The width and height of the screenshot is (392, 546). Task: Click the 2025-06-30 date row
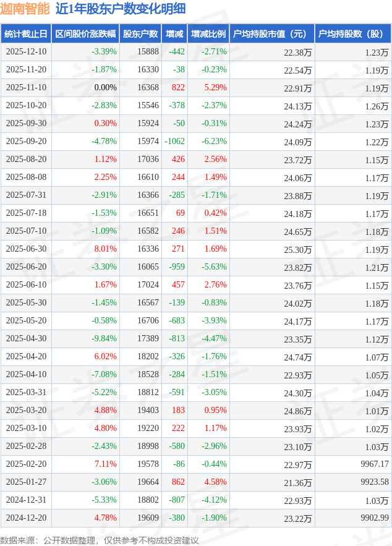coord(26,249)
